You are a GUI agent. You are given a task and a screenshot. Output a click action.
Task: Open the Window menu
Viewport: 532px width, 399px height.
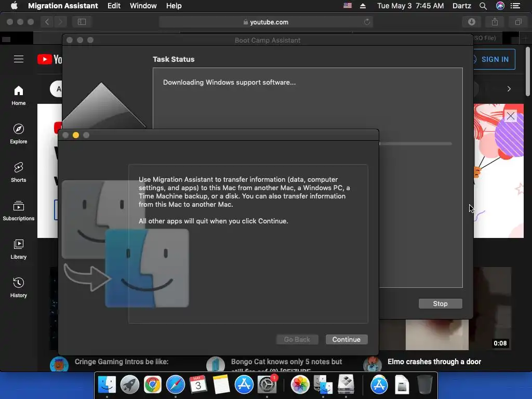(143, 6)
